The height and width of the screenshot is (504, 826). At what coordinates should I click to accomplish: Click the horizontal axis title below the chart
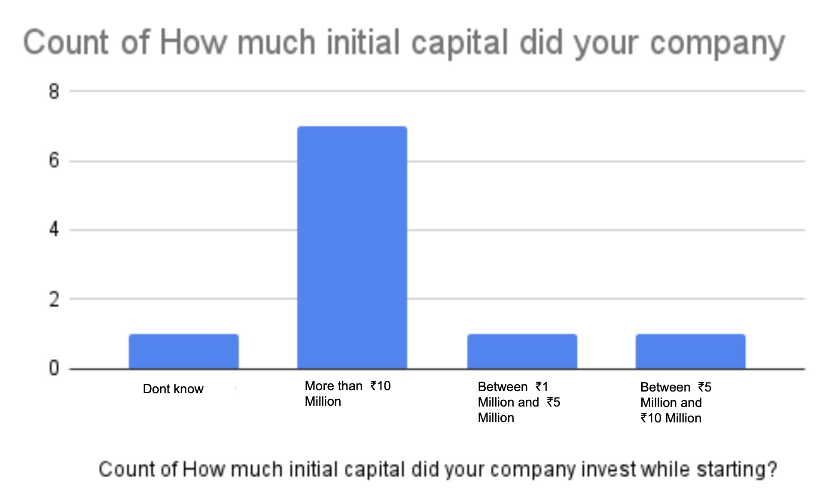438,469
